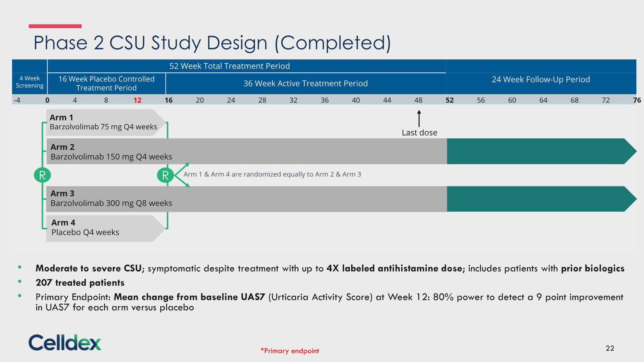Click the week 32 timeline marker
644x362 pixels.
click(293, 100)
